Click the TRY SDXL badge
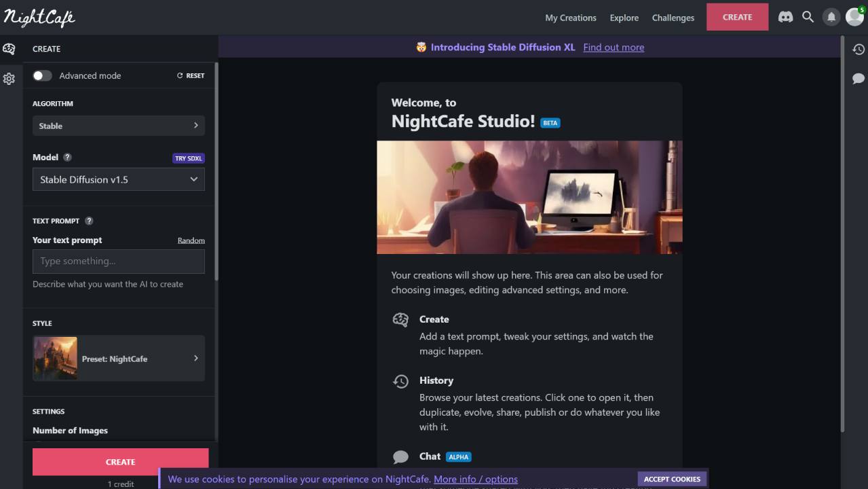 pyautogui.click(x=189, y=158)
